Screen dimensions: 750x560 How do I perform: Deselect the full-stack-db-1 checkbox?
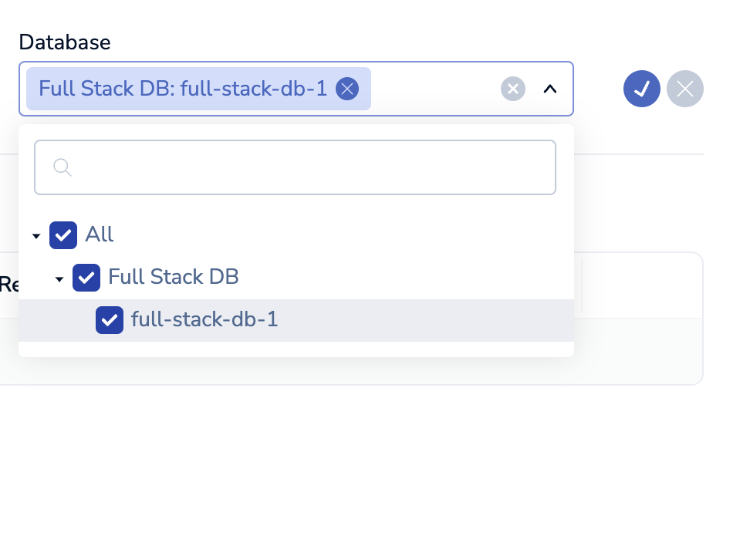(x=110, y=320)
